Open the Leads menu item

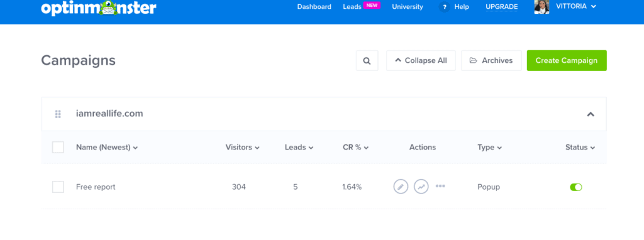352,7
